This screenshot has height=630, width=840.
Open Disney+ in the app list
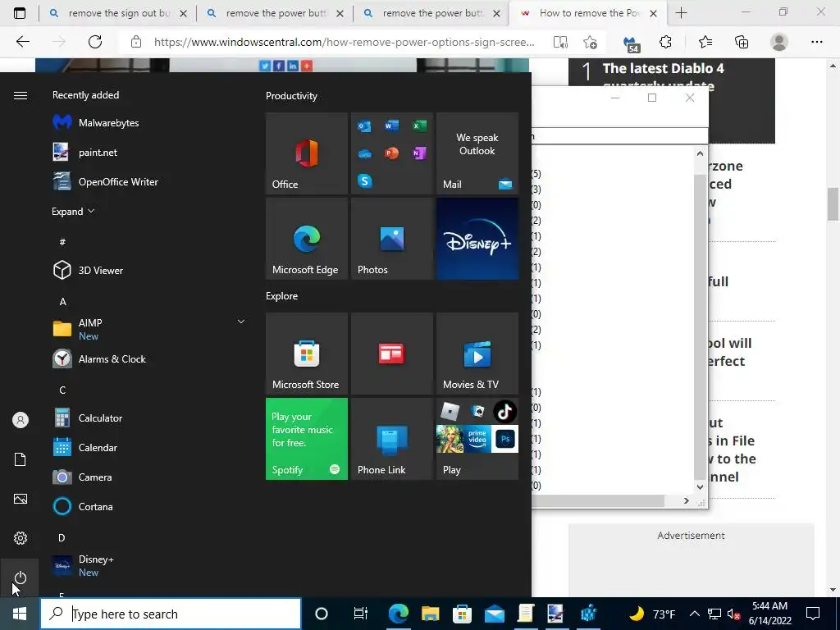coord(84,566)
